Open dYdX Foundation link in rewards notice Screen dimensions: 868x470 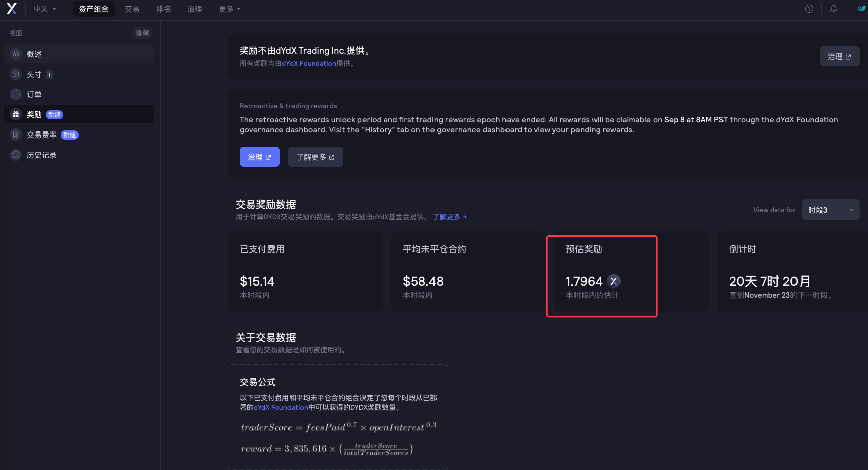[x=309, y=63]
